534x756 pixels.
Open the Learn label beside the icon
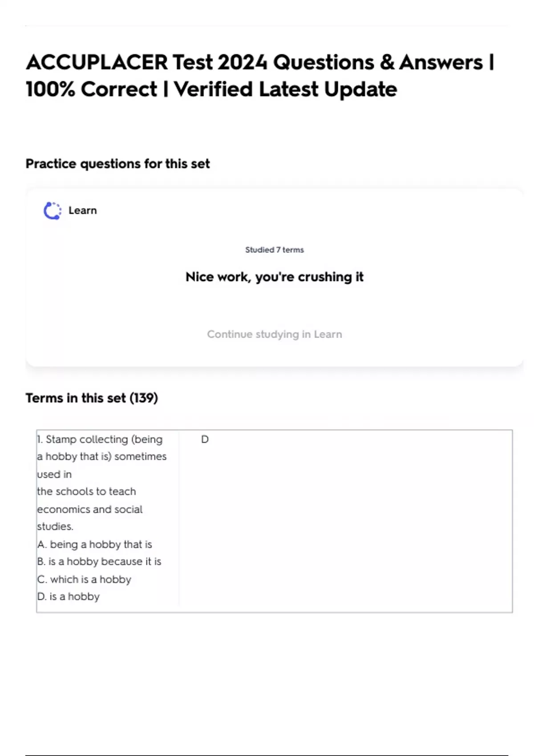82,211
